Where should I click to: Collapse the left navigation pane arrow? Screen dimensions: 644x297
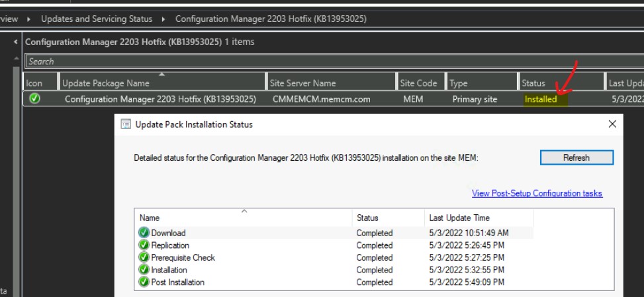[x=16, y=42]
